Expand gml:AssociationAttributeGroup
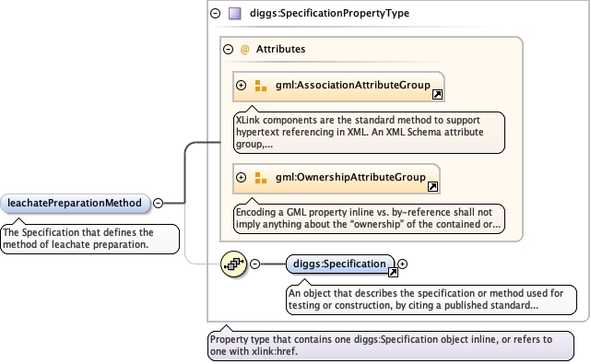 241,85
